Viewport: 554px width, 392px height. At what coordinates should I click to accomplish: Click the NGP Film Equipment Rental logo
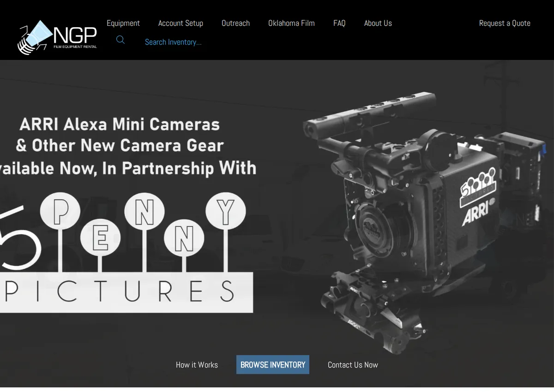point(57,37)
